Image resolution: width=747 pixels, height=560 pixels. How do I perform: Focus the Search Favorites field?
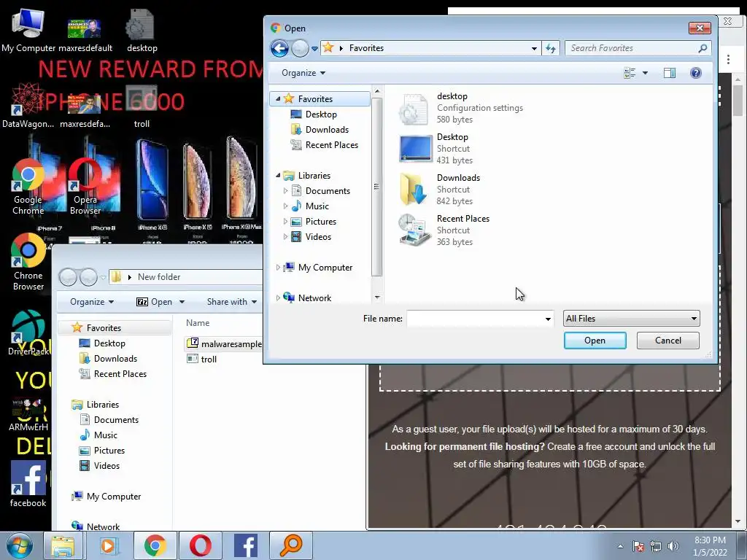point(638,48)
